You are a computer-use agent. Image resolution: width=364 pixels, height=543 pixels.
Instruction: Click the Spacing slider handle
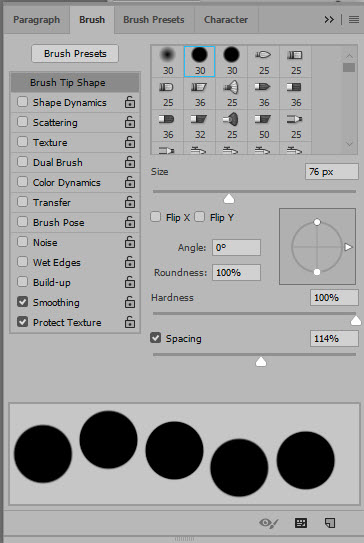[x=261, y=362]
